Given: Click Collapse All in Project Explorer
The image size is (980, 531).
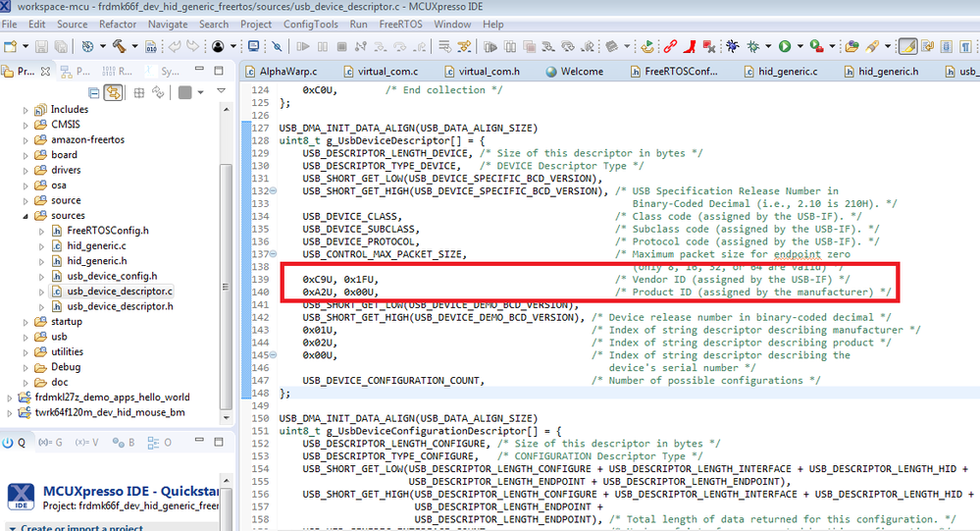Looking at the screenshot, I should coord(94,92).
